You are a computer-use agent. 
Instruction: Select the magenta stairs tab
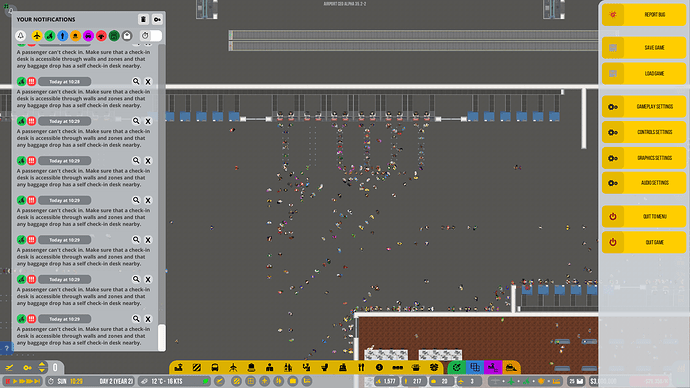(x=493, y=367)
